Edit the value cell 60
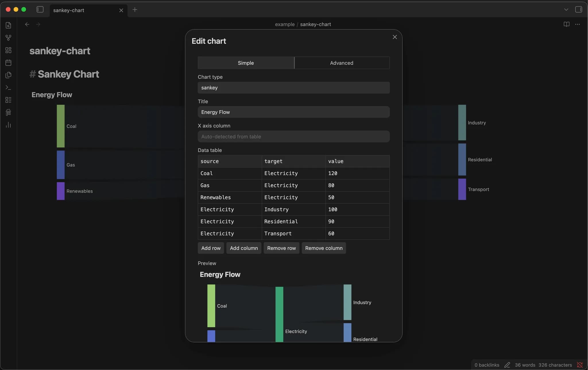The width and height of the screenshot is (588, 370). (x=357, y=234)
